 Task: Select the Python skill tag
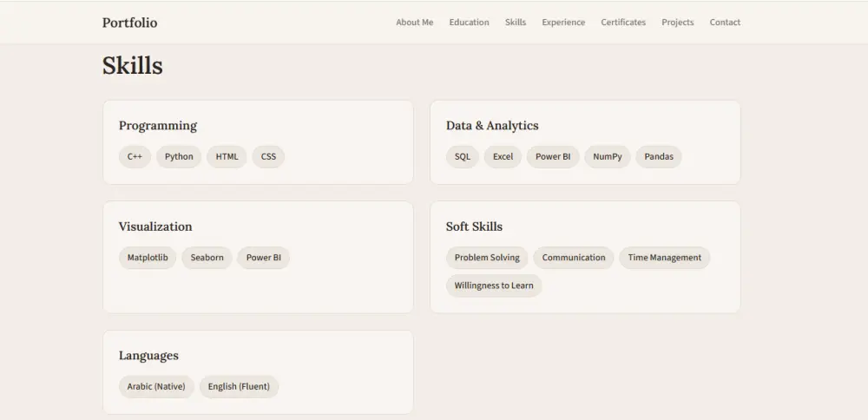point(179,157)
